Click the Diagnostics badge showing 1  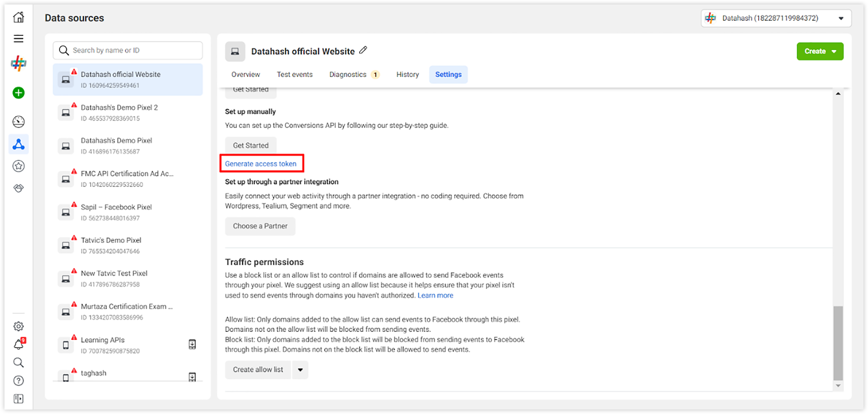tap(375, 74)
